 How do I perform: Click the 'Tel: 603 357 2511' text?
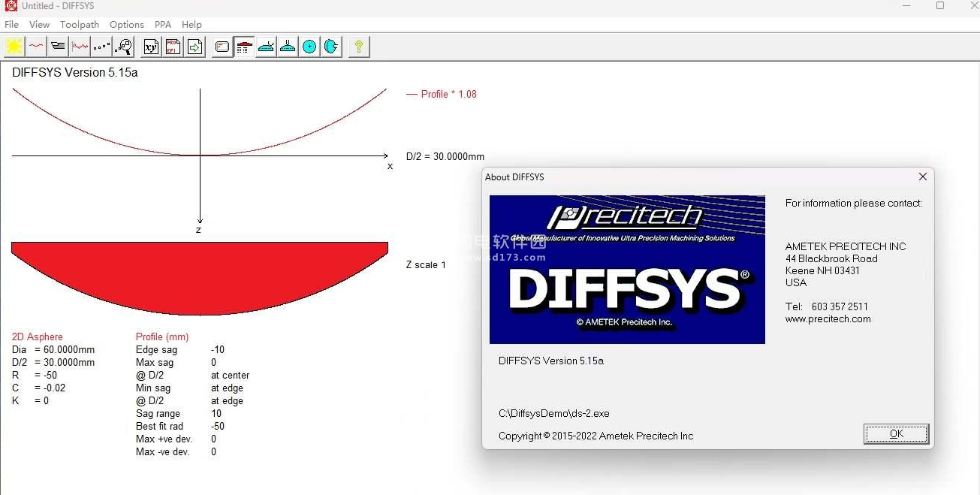click(827, 307)
